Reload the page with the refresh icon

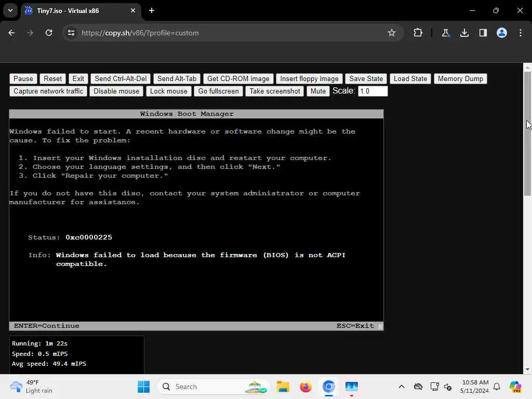pos(49,33)
